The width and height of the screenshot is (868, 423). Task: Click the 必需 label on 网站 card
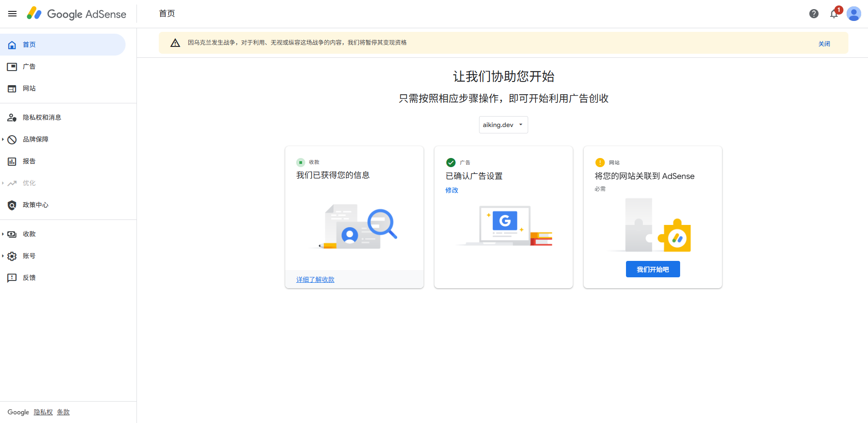(600, 189)
